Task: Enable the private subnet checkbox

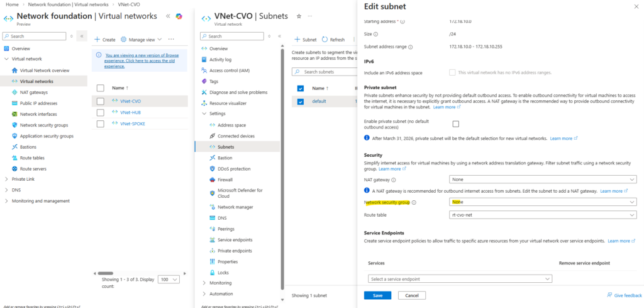Action: [x=456, y=123]
